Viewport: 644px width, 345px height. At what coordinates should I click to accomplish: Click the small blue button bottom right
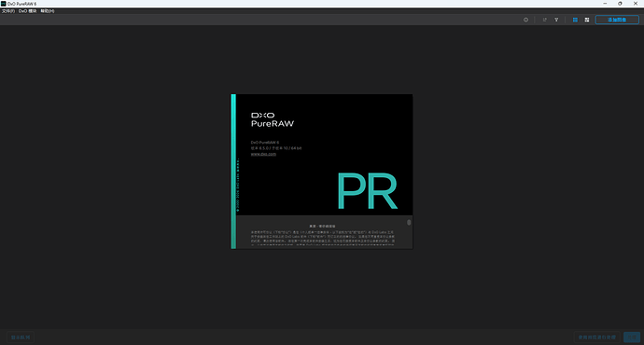tap(632, 338)
